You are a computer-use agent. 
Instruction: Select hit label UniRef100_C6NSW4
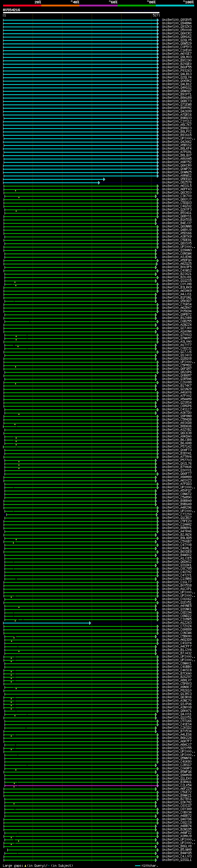pos(177,254)
